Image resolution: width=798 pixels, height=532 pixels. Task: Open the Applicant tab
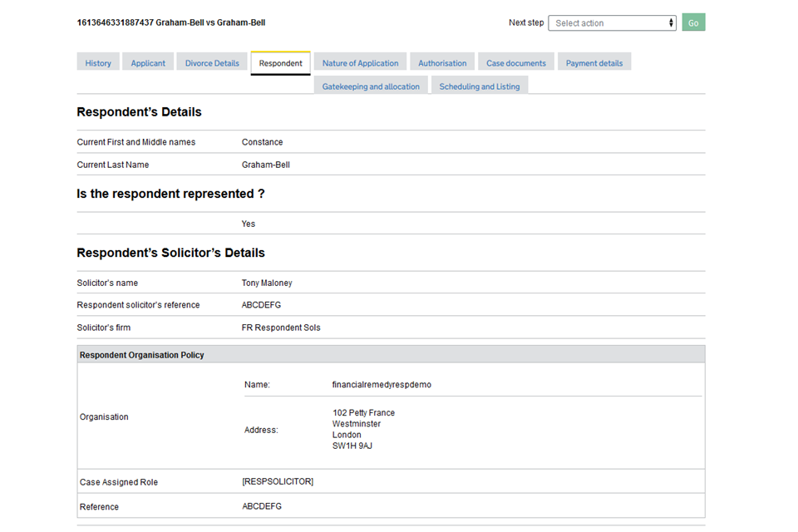(148, 63)
